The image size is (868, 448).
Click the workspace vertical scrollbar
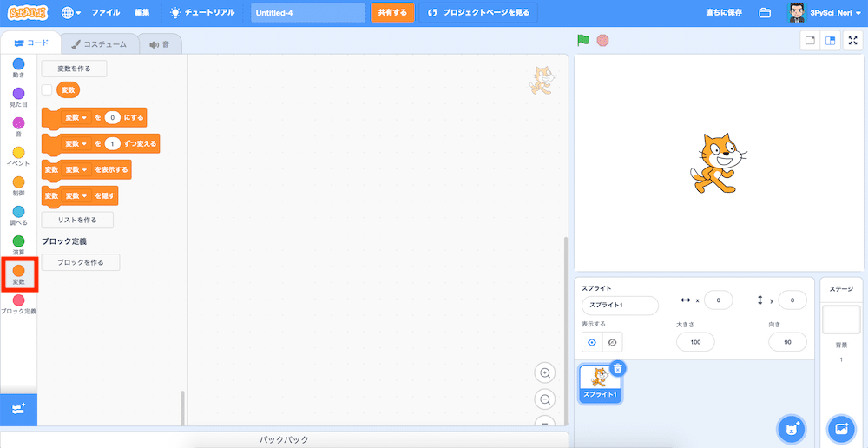pos(565,331)
